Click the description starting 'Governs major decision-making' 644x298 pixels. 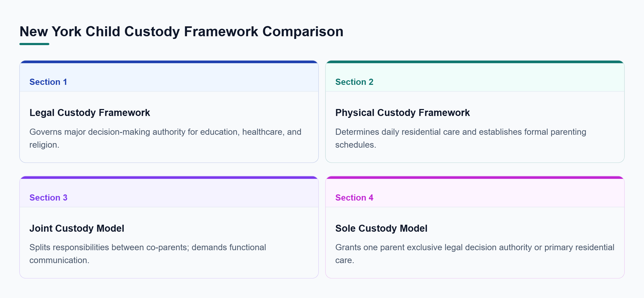pyautogui.click(x=165, y=138)
